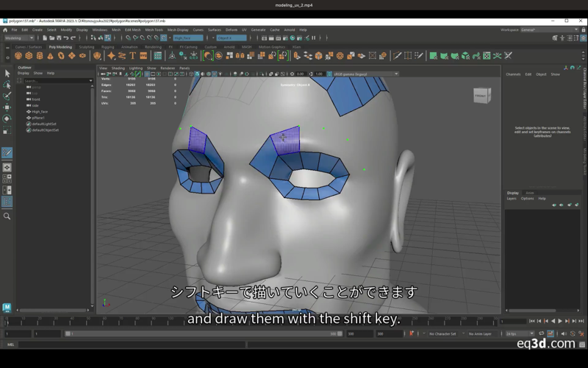588x368 pixels.
Task: Choose the Paint Selection tool
Action: tap(7, 96)
